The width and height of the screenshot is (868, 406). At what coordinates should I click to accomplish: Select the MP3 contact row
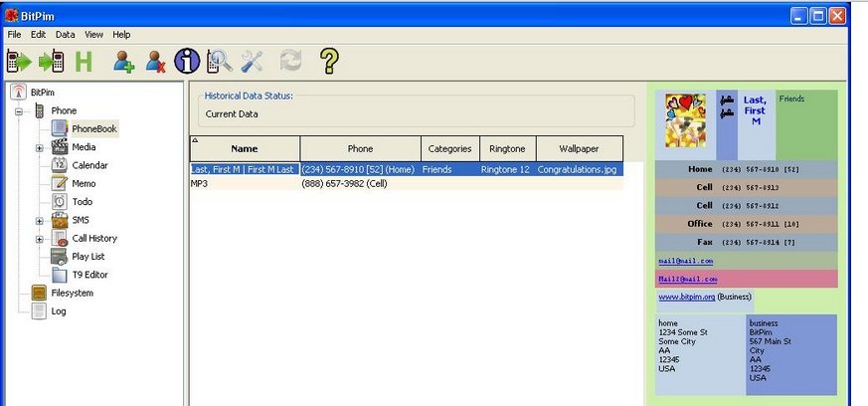point(407,183)
